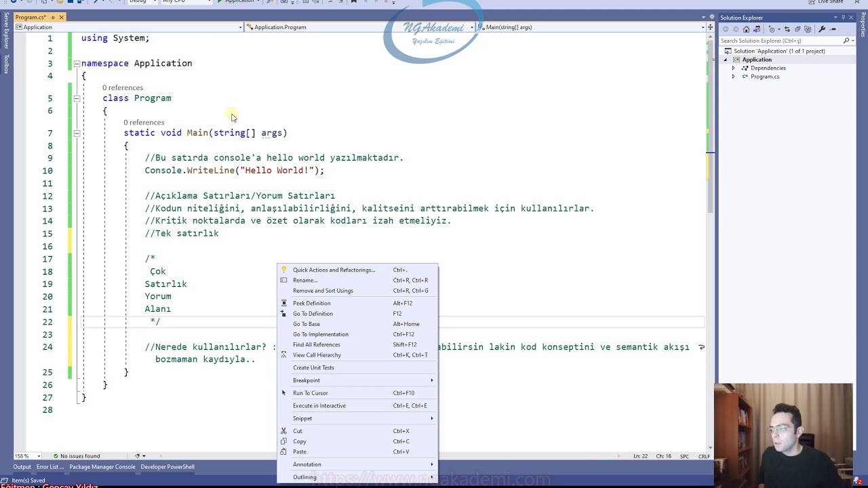The height and width of the screenshot is (488, 868).
Task: Choose Go To Implementation
Action: (x=357, y=334)
